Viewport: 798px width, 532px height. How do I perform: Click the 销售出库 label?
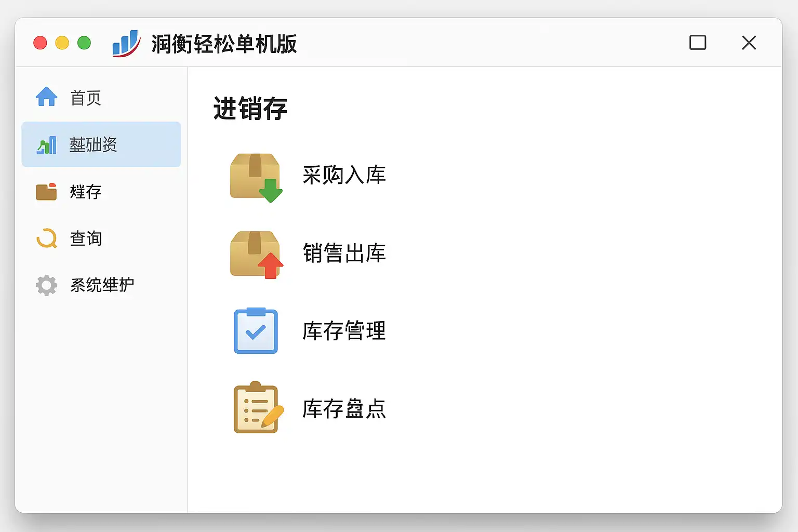click(x=344, y=254)
